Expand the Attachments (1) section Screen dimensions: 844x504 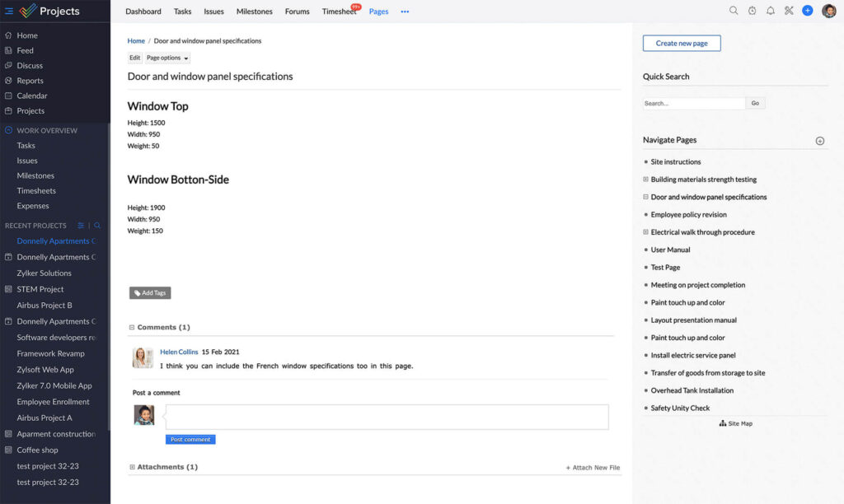[x=132, y=467]
